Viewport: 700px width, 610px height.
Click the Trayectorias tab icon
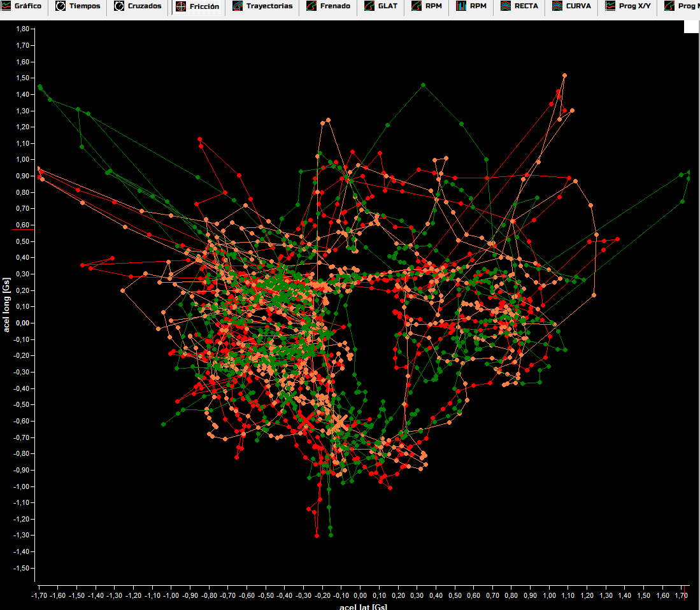(238, 6)
